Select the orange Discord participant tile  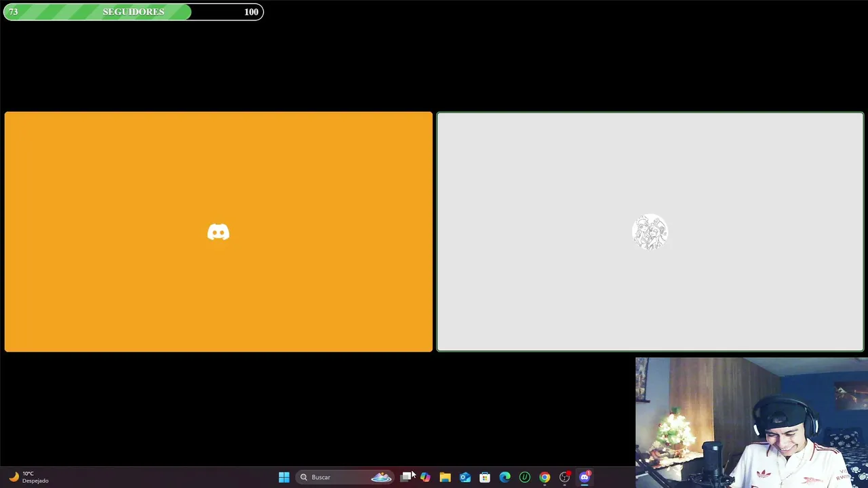[x=218, y=232]
